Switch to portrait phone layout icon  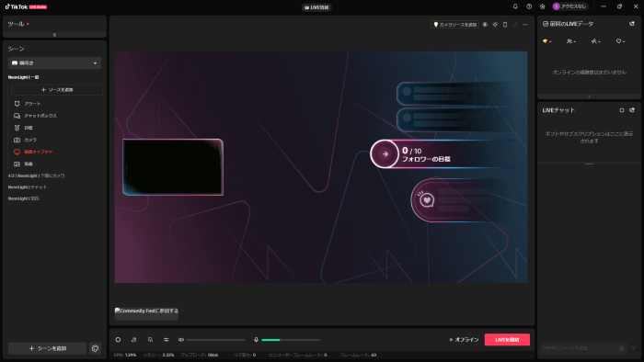[505, 25]
